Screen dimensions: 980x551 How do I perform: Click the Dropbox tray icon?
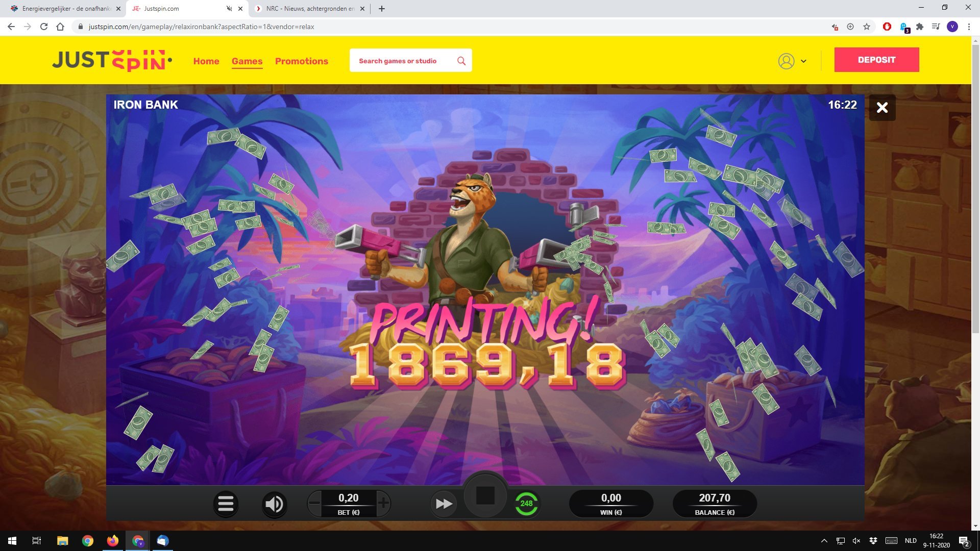[x=873, y=541]
